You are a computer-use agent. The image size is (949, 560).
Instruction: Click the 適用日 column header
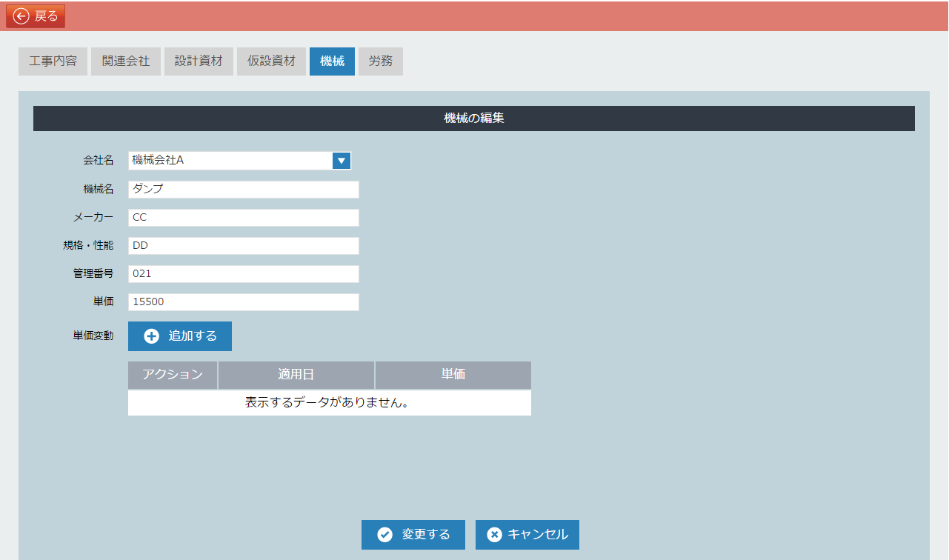coord(296,375)
